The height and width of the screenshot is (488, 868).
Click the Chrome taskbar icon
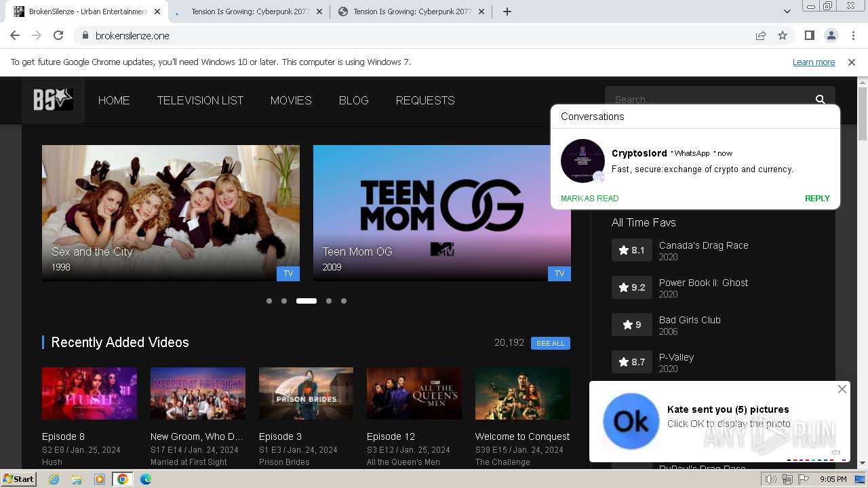122,479
